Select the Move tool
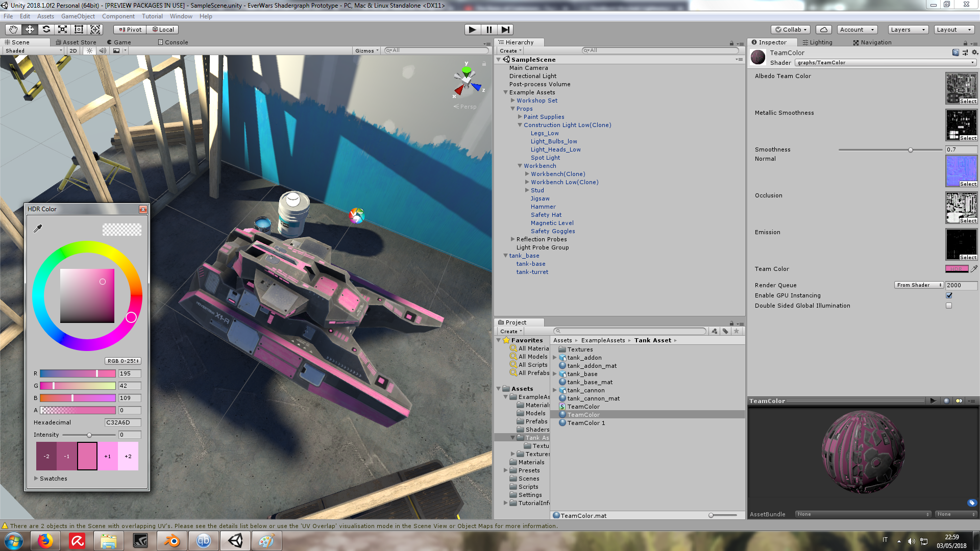Image resolution: width=980 pixels, height=551 pixels. tap(30, 30)
